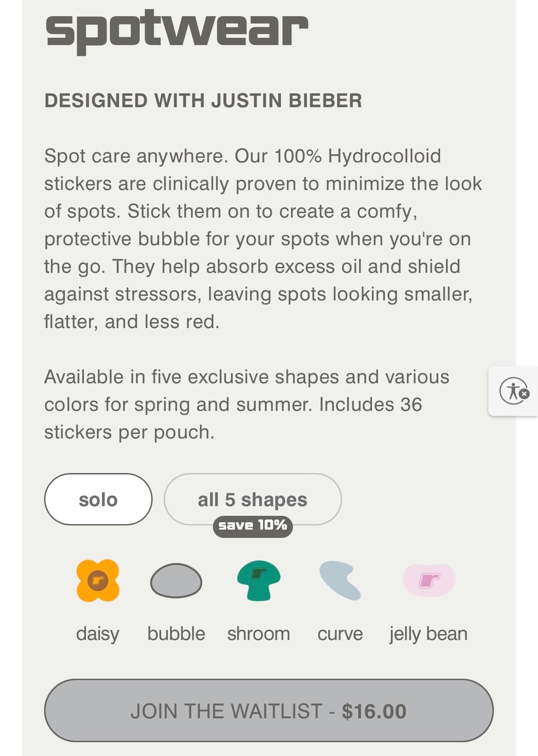Choose the pink jelly bean sticker
538x756 pixels.
pos(429,581)
